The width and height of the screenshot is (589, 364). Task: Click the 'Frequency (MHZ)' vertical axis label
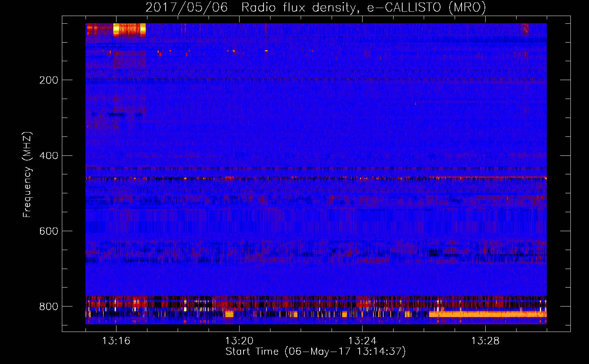click(27, 175)
